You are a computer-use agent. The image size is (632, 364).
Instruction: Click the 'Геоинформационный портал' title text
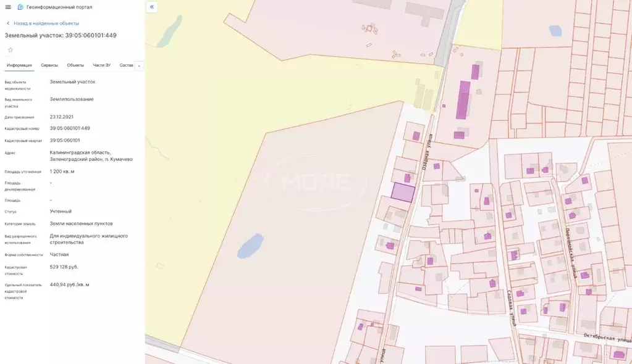(x=59, y=7)
